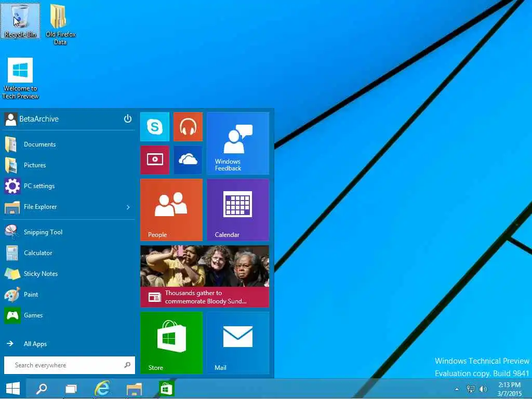Open the Skype tile
Image resolution: width=532 pixels, height=399 pixels.
tap(155, 127)
